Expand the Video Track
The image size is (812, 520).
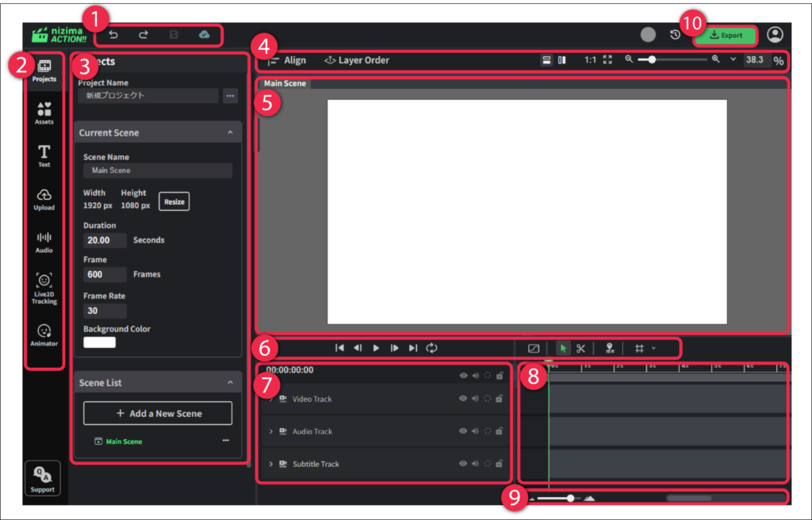pos(271,399)
